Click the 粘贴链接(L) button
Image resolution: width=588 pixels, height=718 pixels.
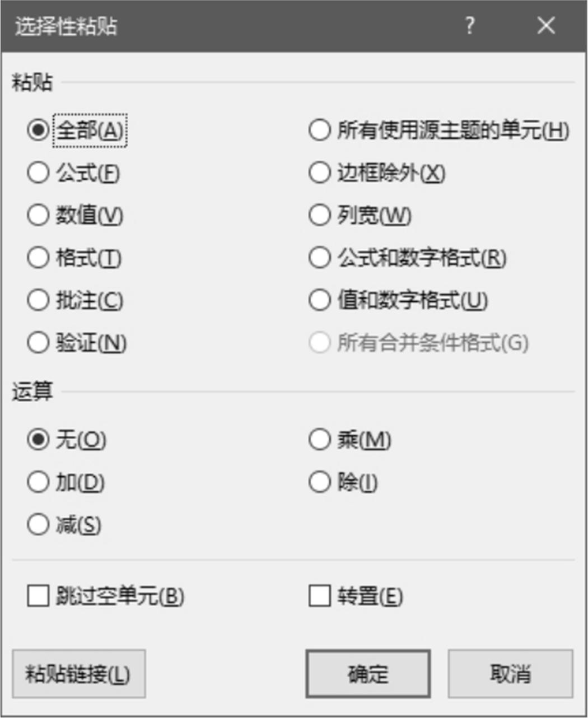tap(78, 674)
